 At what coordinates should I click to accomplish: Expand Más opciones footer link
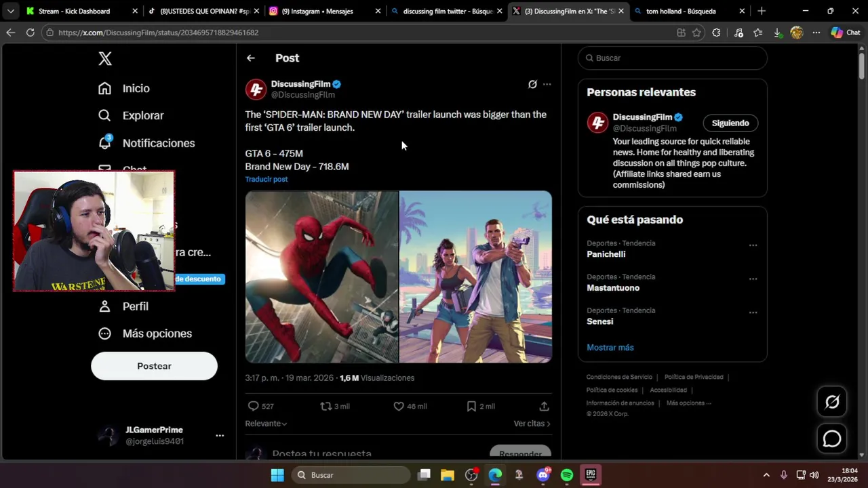(x=689, y=403)
